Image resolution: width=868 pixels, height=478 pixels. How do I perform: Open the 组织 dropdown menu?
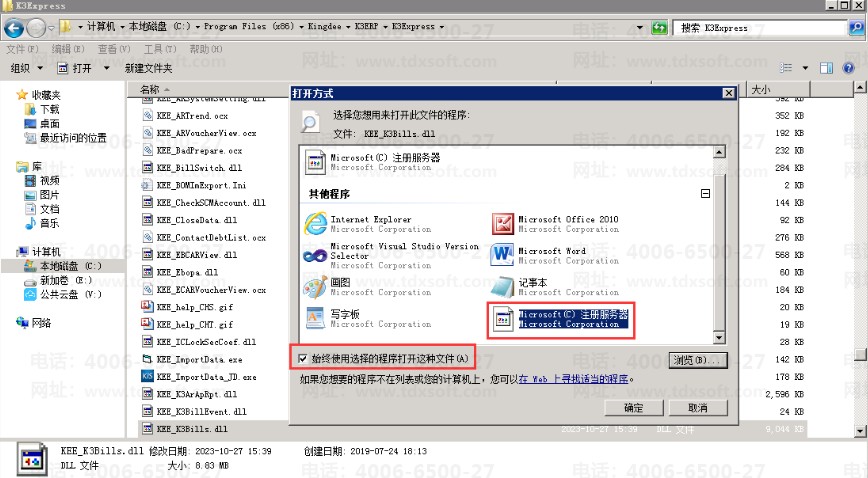(27, 68)
